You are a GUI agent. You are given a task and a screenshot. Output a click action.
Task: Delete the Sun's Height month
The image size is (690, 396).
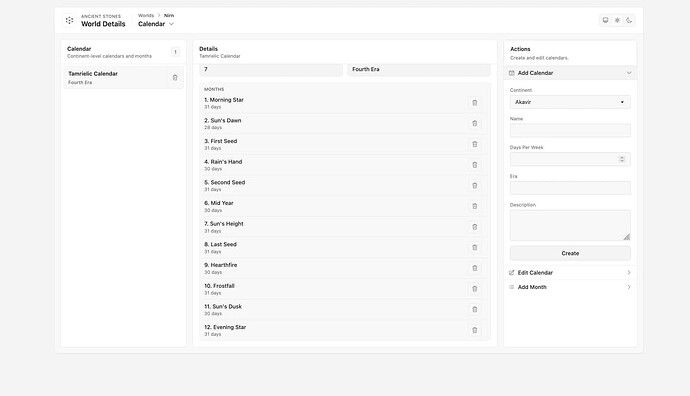tap(474, 227)
